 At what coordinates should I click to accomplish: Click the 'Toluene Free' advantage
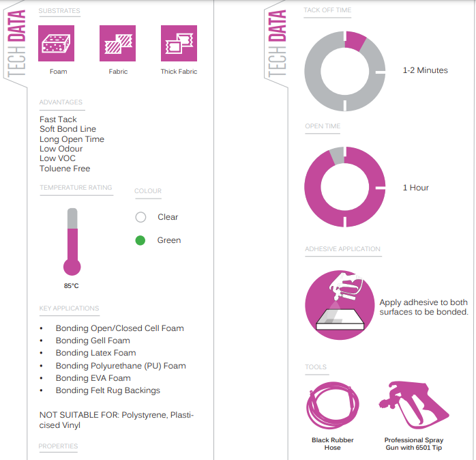pyautogui.click(x=65, y=169)
